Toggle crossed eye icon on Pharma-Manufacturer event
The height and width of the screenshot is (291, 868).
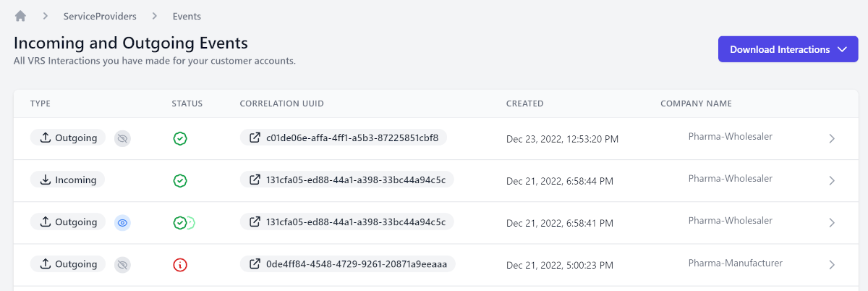point(123,265)
